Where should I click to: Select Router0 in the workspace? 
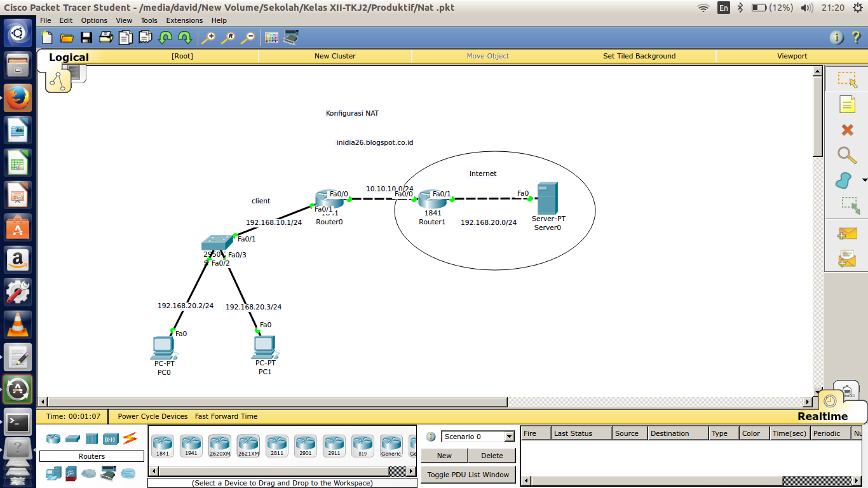(329, 200)
